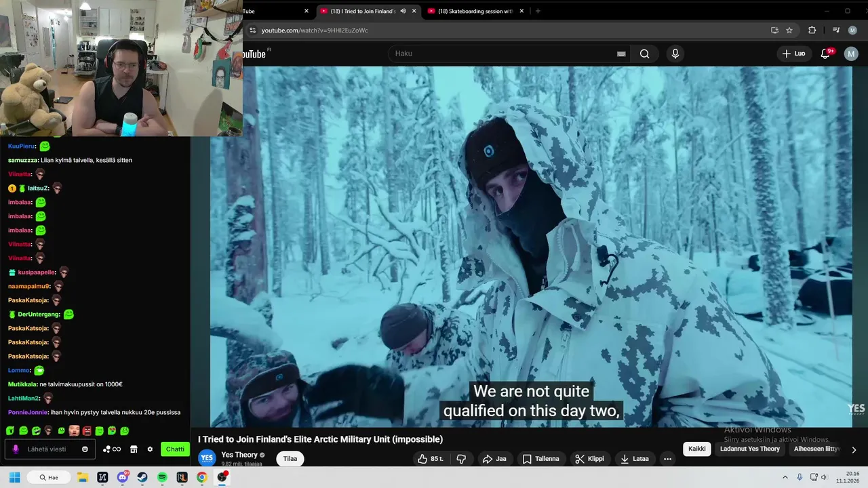
Task: Download video with Lataa button
Action: click(x=635, y=459)
